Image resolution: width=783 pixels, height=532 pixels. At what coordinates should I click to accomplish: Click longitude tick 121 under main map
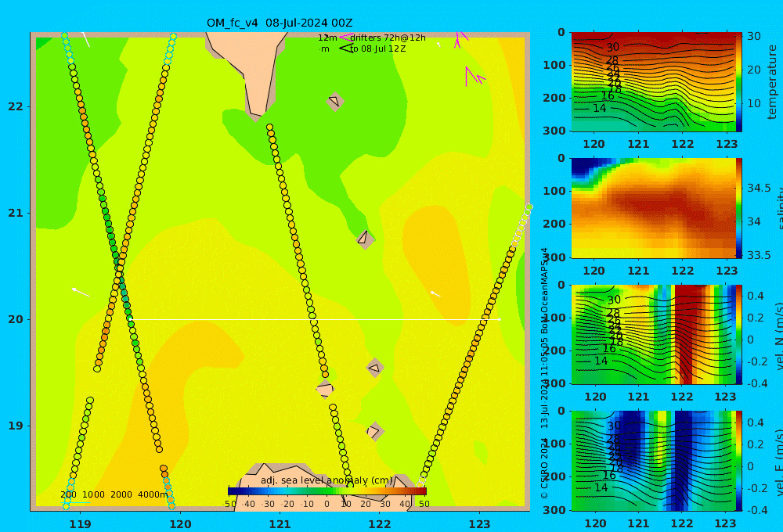click(x=280, y=524)
